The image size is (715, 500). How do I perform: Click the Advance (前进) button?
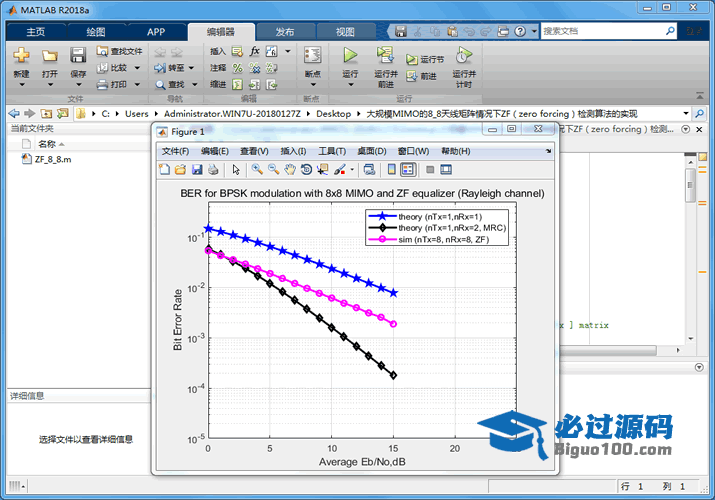click(x=421, y=76)
